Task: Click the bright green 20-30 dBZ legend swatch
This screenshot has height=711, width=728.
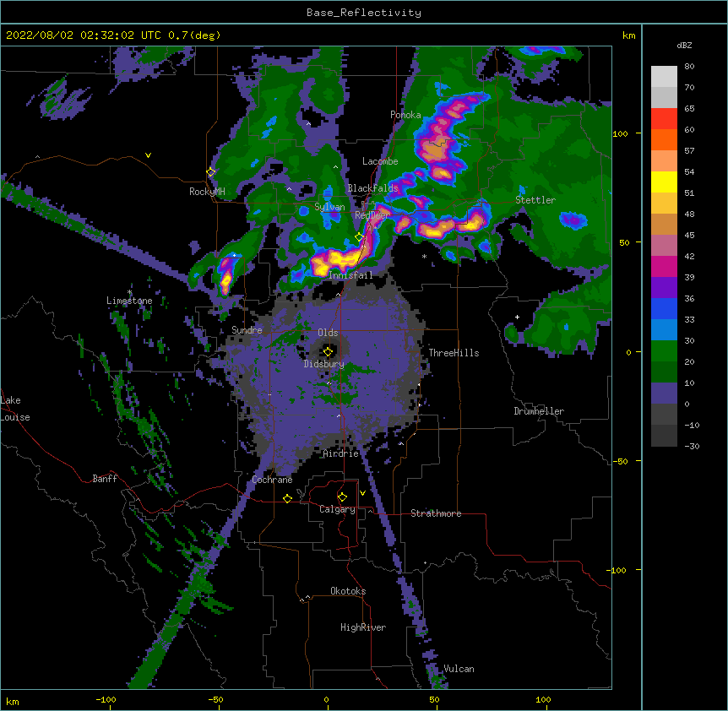Action: point(664,351)
